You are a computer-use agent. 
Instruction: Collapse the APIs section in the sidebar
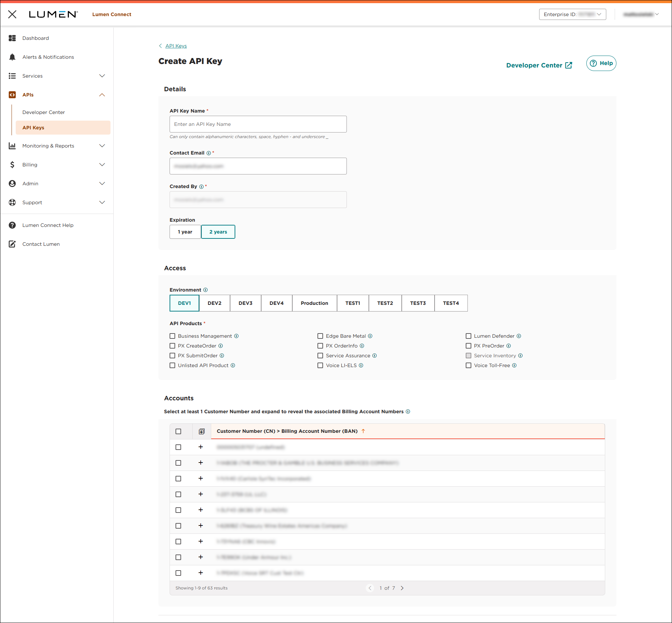pyautogui.click(x=102, y=94)
